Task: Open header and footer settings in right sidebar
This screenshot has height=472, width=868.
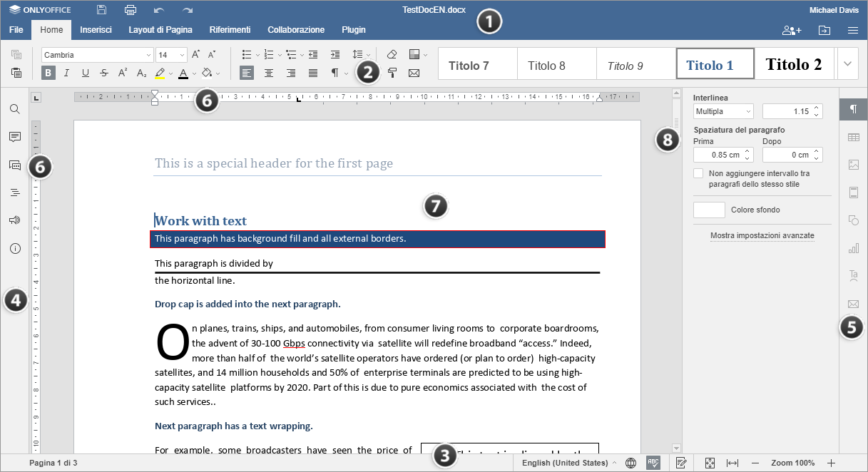Action: pyautogui.click(x=853, y=193)
